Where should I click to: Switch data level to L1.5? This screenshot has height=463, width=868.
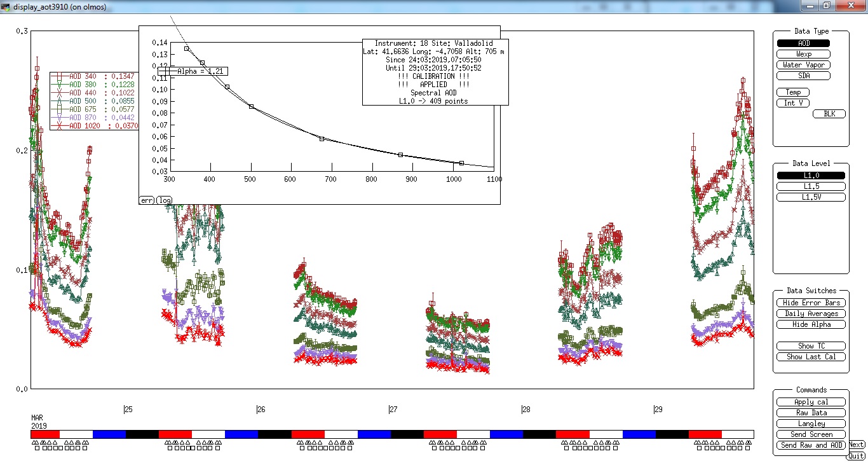tap(811, 186)
